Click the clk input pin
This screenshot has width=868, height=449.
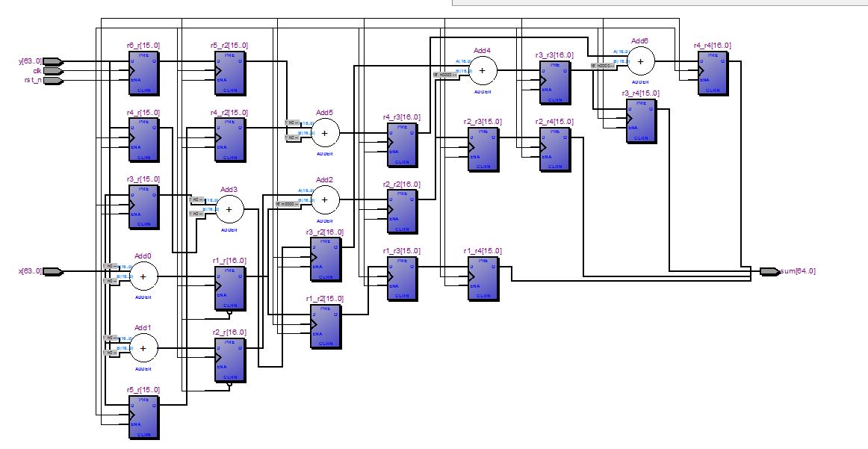coord(53,71)
